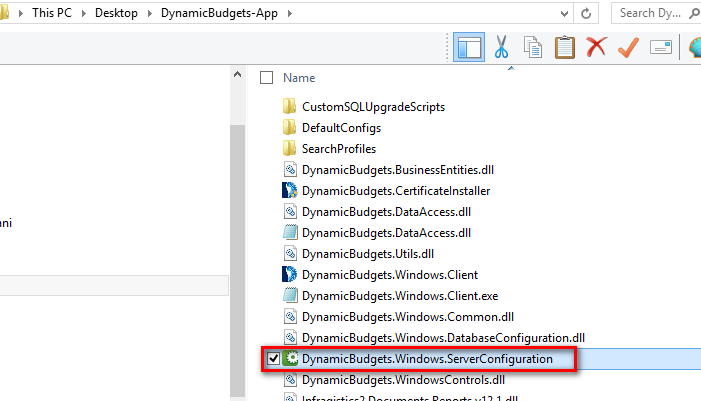
Task: Select Desktop in breadcrumb path
Action: point(116,13)
